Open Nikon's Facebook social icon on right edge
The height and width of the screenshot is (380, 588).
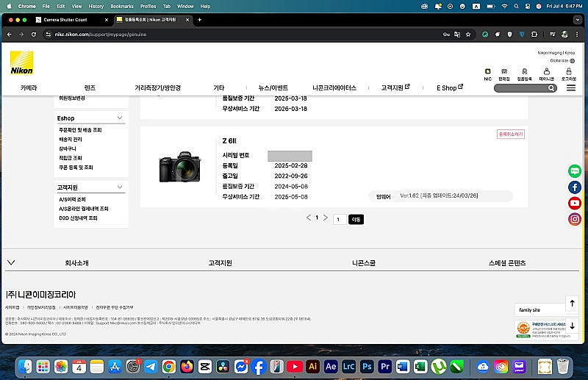(x=575, y=187)
